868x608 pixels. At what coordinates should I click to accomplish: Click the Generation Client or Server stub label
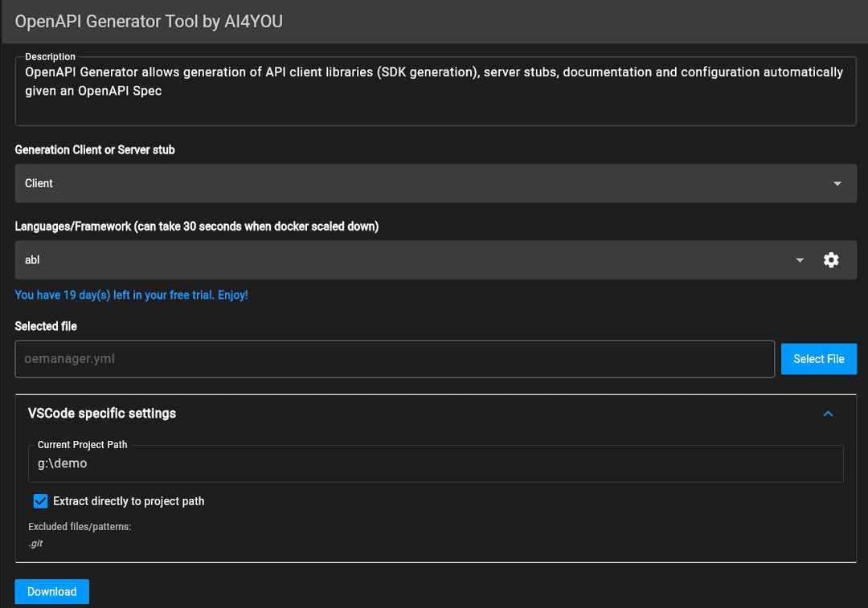[95, 150]
